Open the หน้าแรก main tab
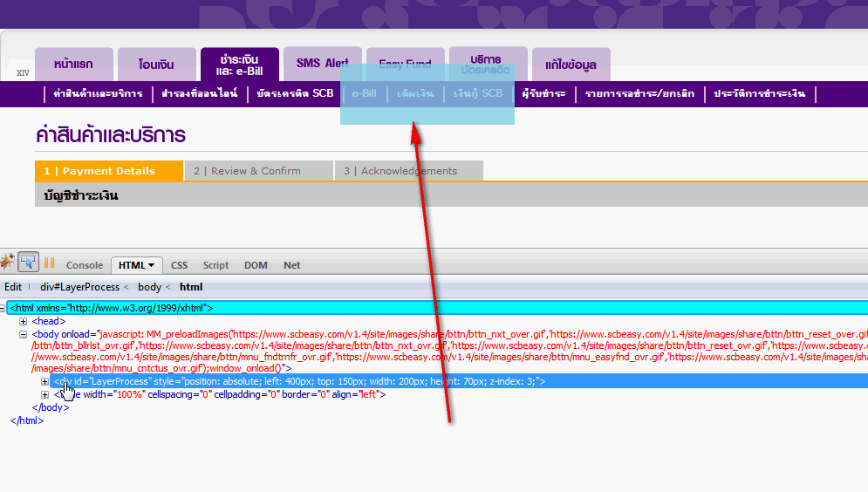 click(x=74, y=65)
